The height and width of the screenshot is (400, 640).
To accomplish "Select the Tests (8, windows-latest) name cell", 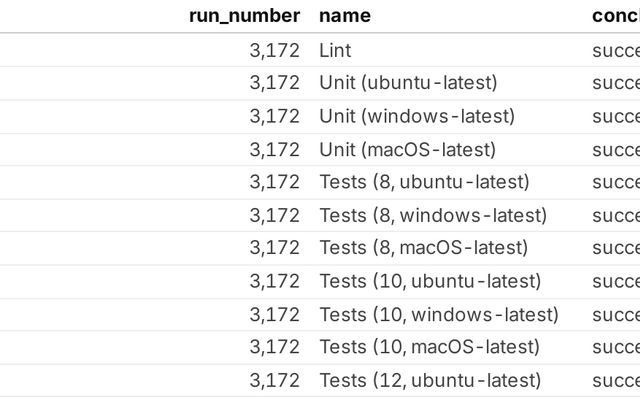I will point(433,215).
